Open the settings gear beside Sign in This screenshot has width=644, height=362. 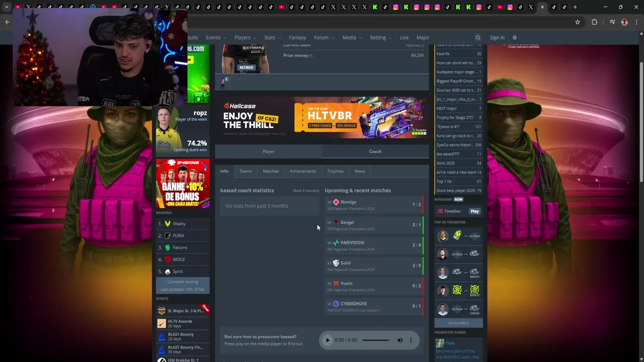click(x=514, y=38)
